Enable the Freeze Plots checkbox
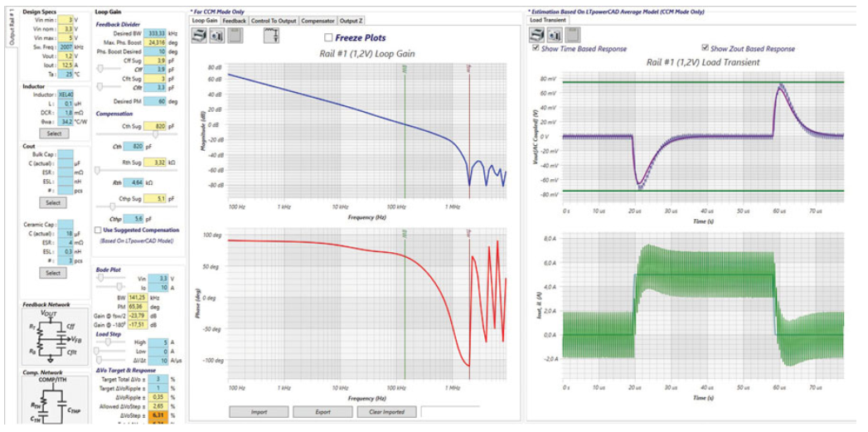868x432 pixels. (x=329, y=37)
